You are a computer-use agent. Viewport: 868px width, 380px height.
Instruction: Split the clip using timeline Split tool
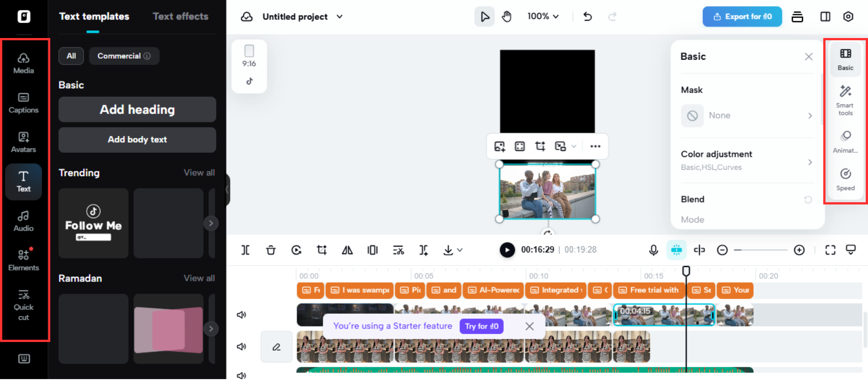pos(245,250)
